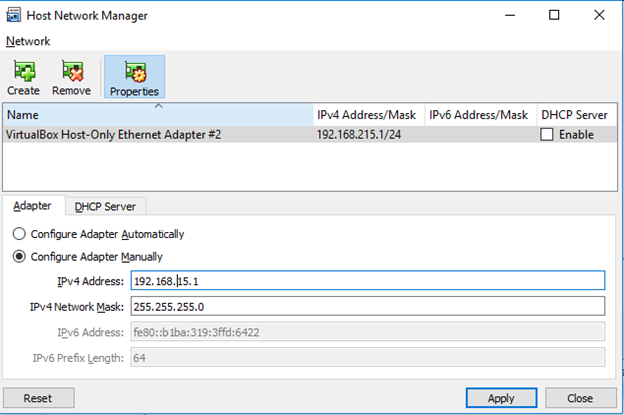This screenshot has height=415, width=624.
Task: Select Configure Adapter Automatically option
Action: coord(20,234)
